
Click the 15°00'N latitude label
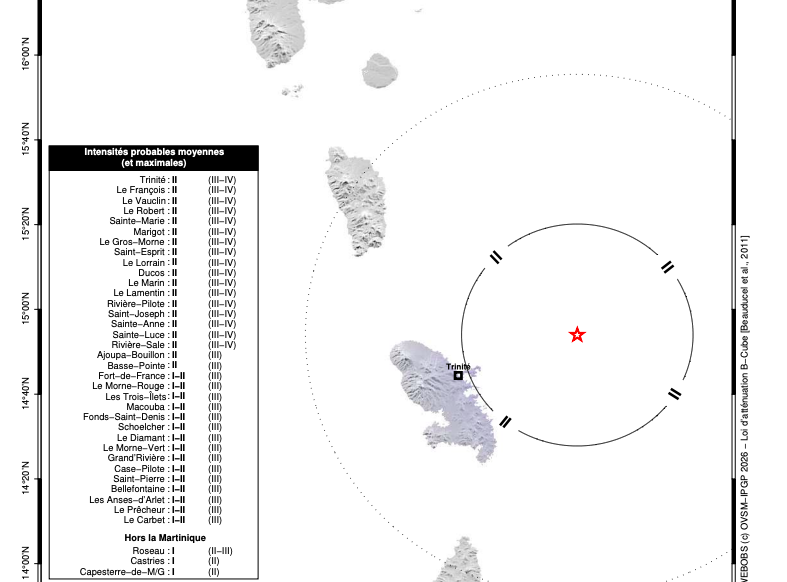(26, 308)
